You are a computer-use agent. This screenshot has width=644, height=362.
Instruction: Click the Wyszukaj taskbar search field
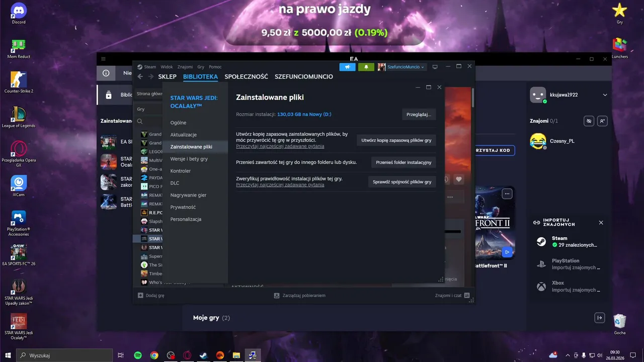(x=64, y=355)
